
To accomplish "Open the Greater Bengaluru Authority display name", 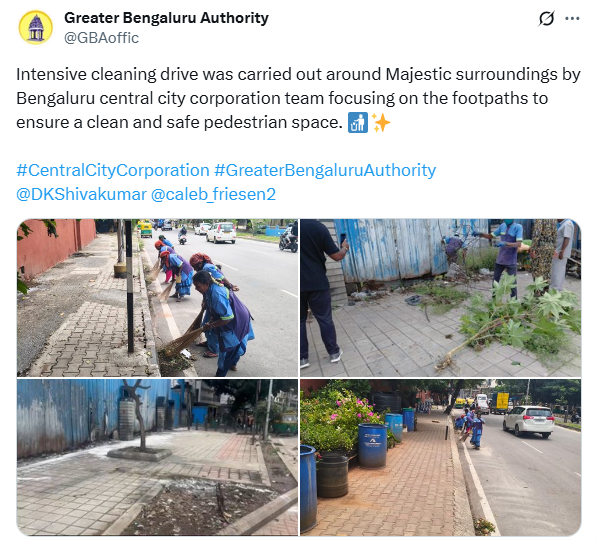I will coord(166,18).
